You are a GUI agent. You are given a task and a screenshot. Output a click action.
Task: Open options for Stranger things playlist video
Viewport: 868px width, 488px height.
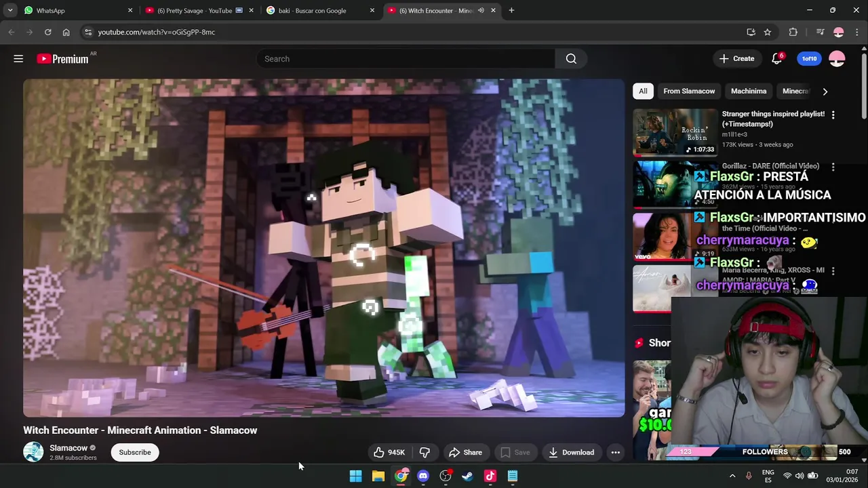[833, 115]
